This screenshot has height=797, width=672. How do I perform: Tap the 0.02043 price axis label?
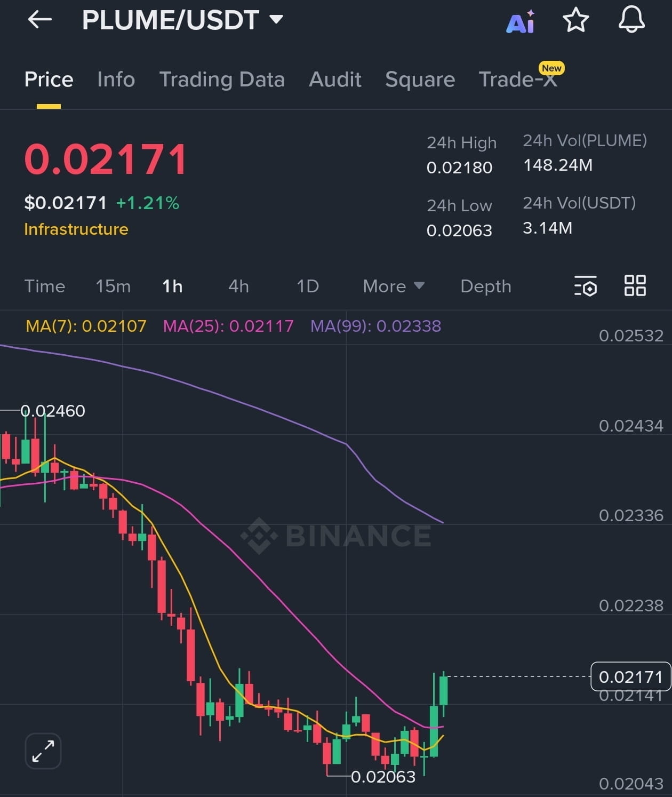pyautogui.click(x=631, y=784)
